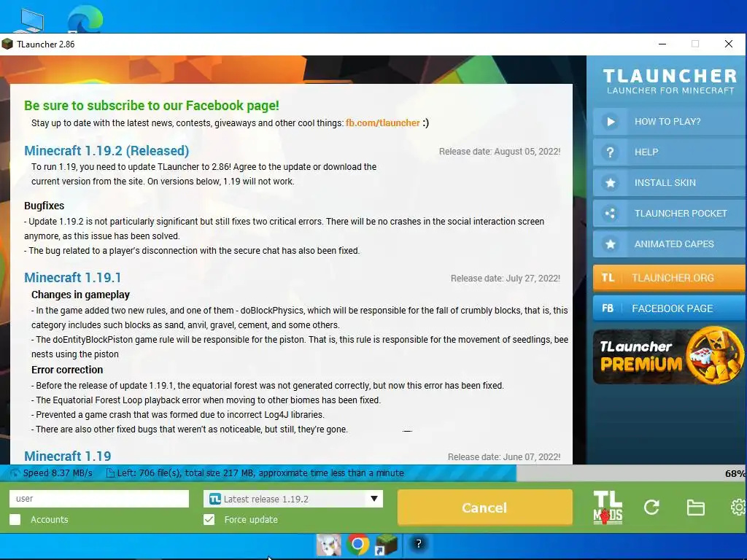Open the game folder icon

(x=695, y=507)
